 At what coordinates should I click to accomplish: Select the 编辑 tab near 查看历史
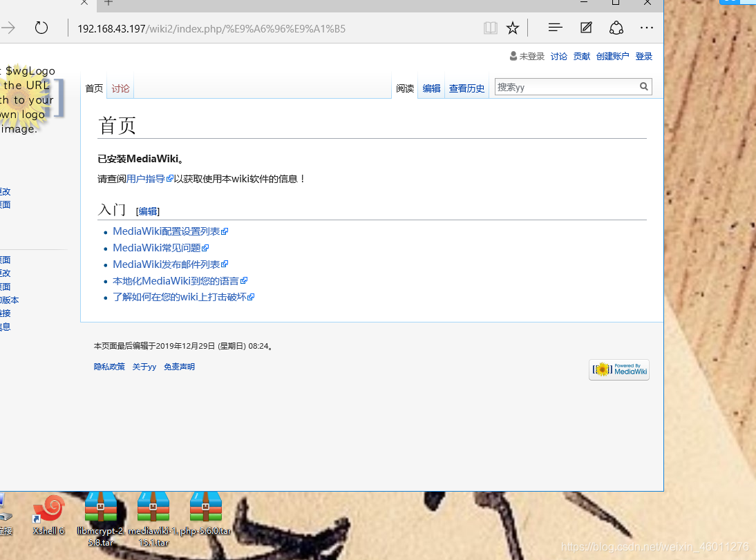(431, 88)
